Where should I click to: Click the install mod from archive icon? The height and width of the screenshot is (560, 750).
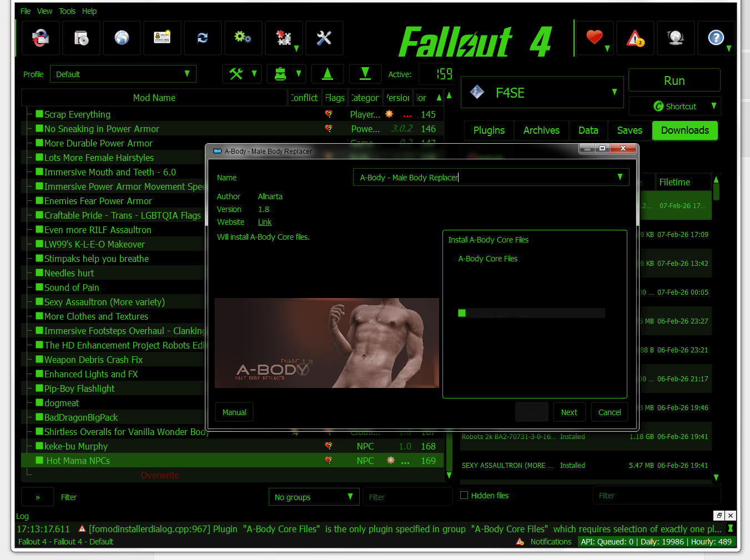(x=82, y=38)
